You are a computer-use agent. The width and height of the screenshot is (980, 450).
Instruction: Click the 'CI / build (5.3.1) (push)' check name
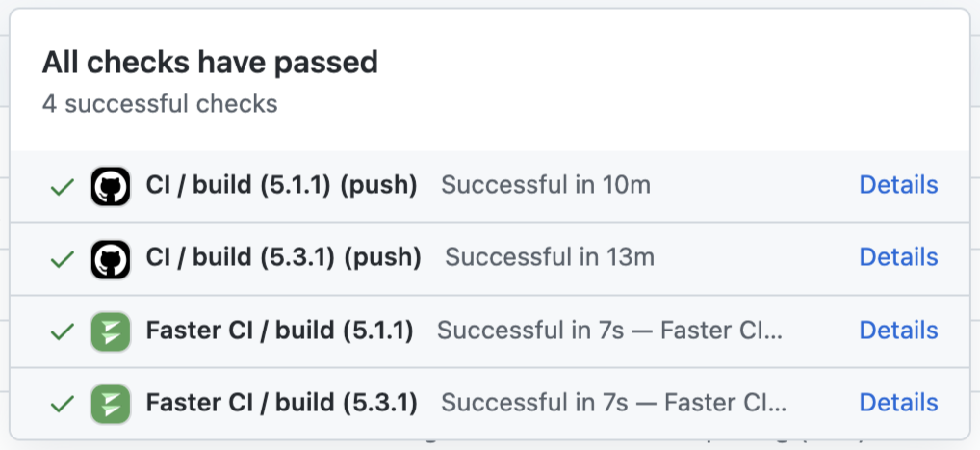point(283,257)
